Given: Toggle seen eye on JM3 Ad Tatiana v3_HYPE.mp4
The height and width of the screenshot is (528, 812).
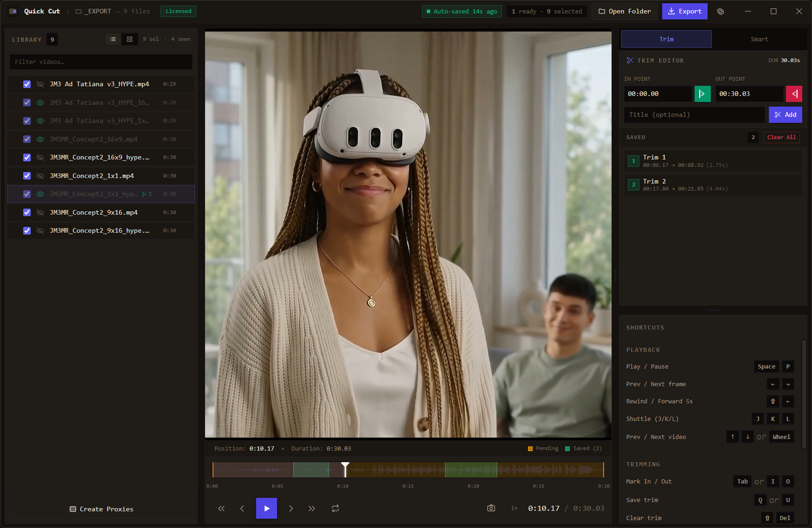Looking at the screenshot, I should pyautogui.click(x=40, y=84).
